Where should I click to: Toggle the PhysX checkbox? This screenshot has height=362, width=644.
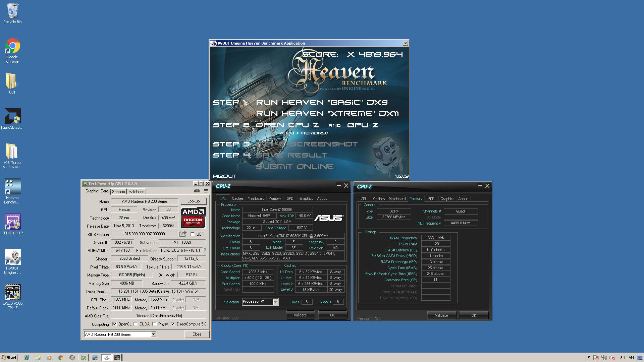(154, 324)
